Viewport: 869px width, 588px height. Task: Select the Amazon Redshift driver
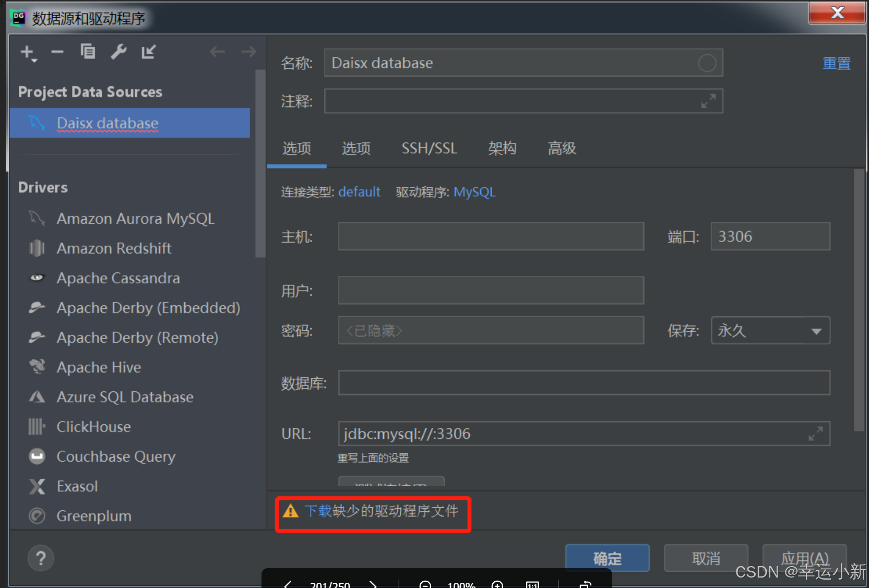click(x=114, y=248)
